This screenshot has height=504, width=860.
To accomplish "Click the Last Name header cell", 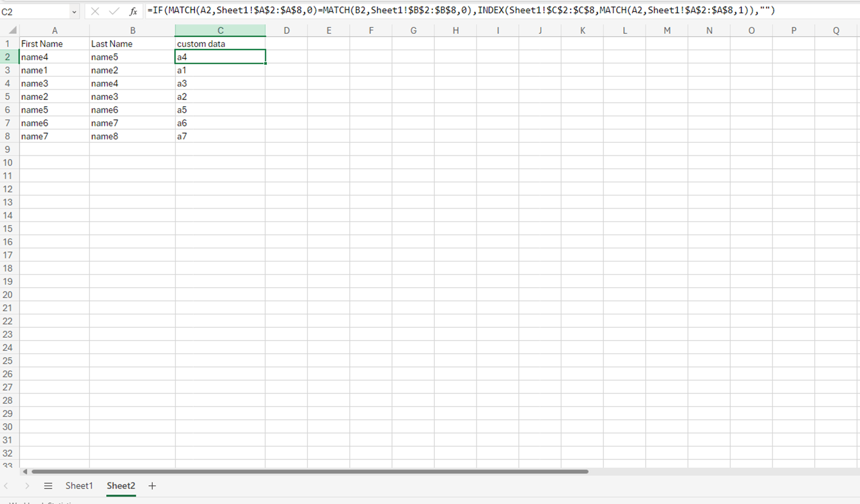I will (x=132, y=44).
